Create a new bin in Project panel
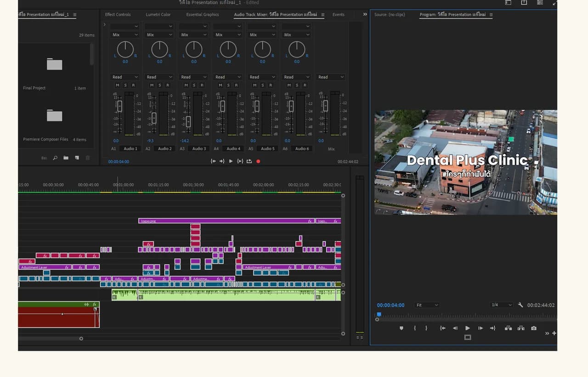Screen dimensions: 588x377 tap(66, 158)
